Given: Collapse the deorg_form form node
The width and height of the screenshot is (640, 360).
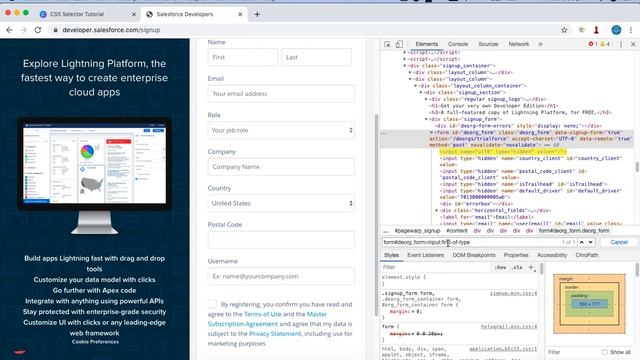Looking at the screenshot, I should click(x=431, y=133).
